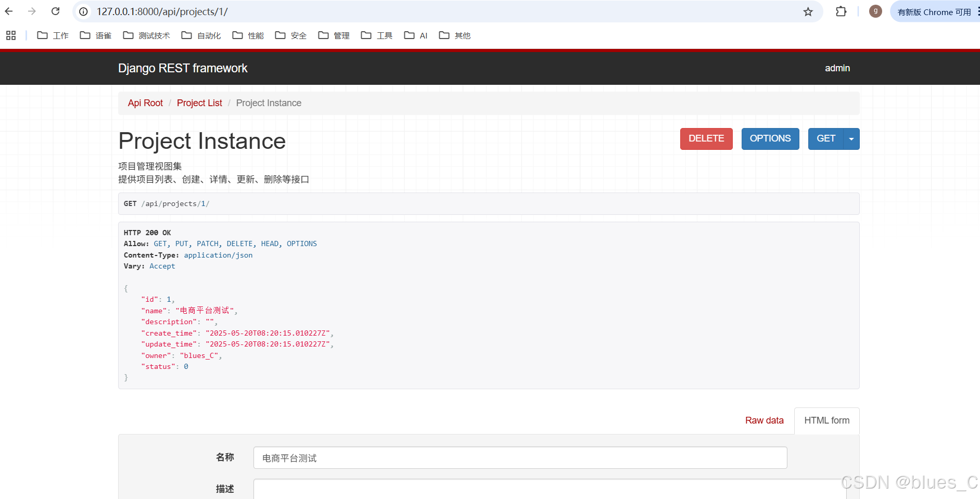Navigate to Project List breadcrumb
The image size is (980, 499).
pyautogui.click(x=199, y=103)
